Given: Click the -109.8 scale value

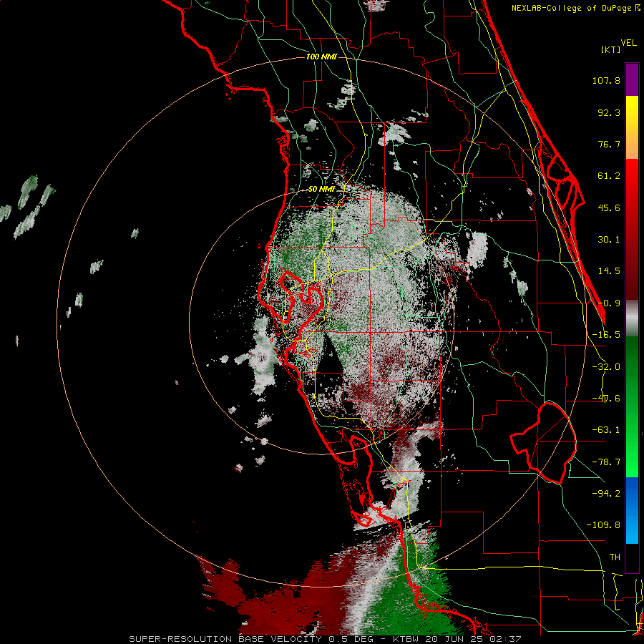Looking at the screenshot, I should (x=603, y=525).
